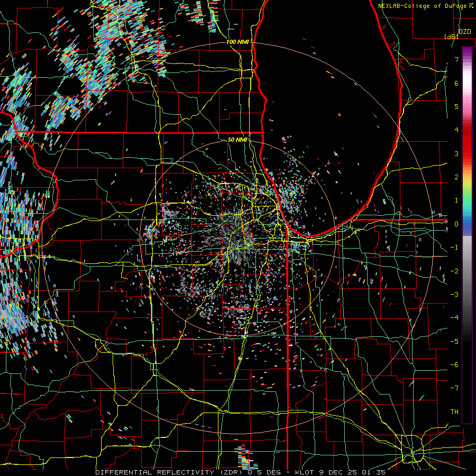Click the 100 NMI range ring label
This screenshot has height=476, width=476.
click(237, 42)
